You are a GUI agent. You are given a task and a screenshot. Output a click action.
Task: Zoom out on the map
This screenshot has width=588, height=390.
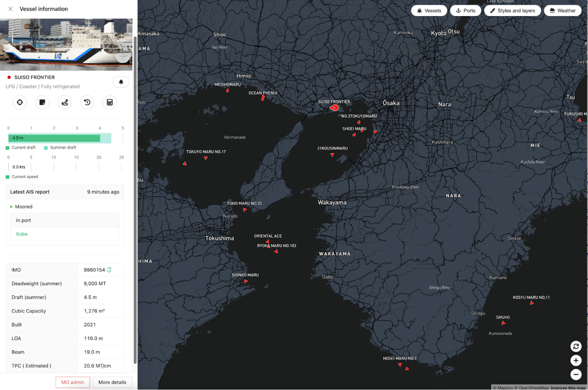point(576,375)
